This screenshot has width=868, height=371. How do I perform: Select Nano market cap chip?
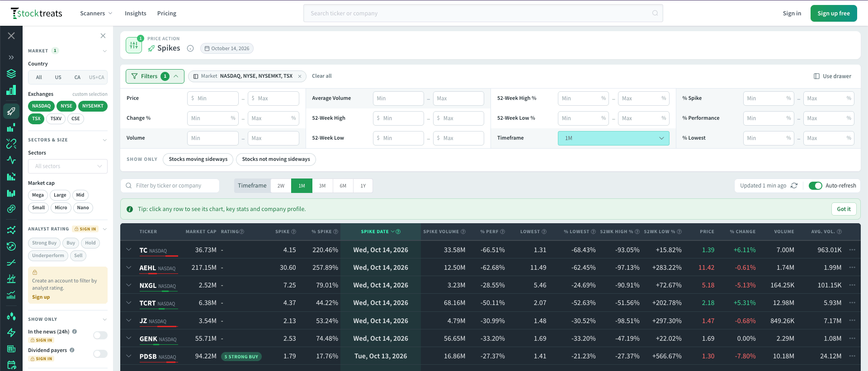[83, 208]
